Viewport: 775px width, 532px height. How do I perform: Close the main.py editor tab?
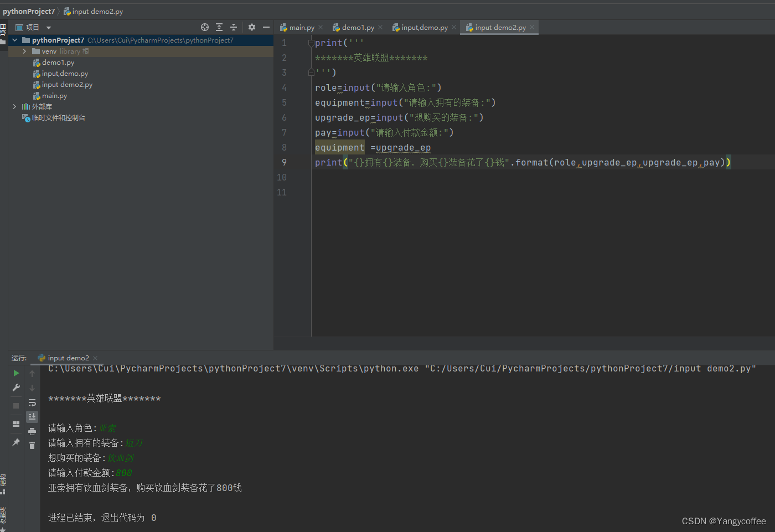tap(321, 27)
